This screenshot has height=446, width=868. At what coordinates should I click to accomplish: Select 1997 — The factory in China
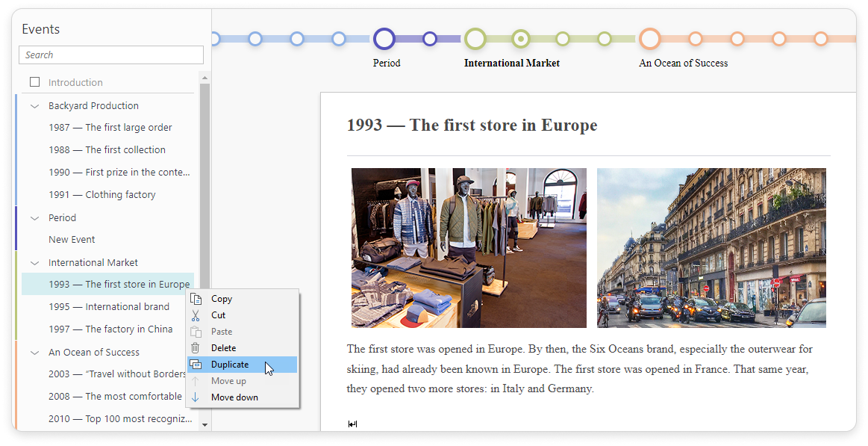pos(110,329)
